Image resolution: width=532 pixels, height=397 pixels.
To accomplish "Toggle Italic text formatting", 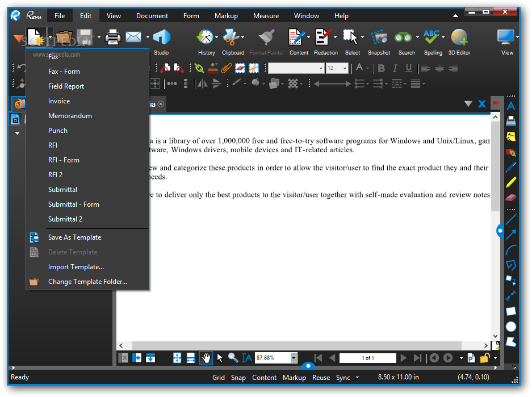I will click(395, 68).
